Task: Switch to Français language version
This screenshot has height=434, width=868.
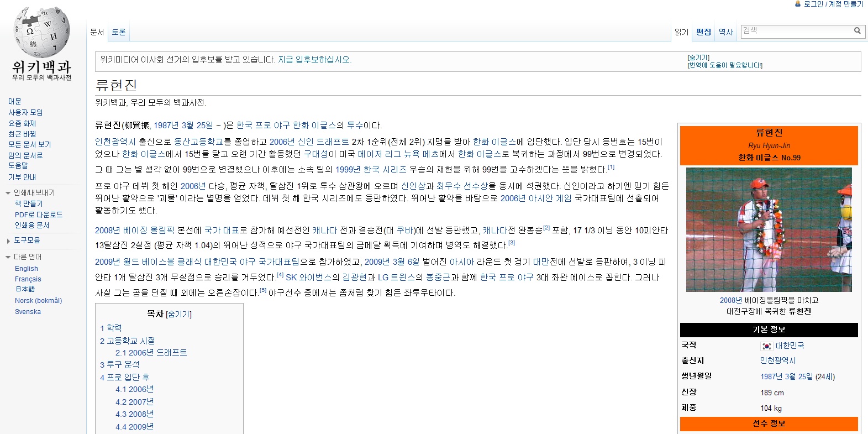Action: (28, 279)
